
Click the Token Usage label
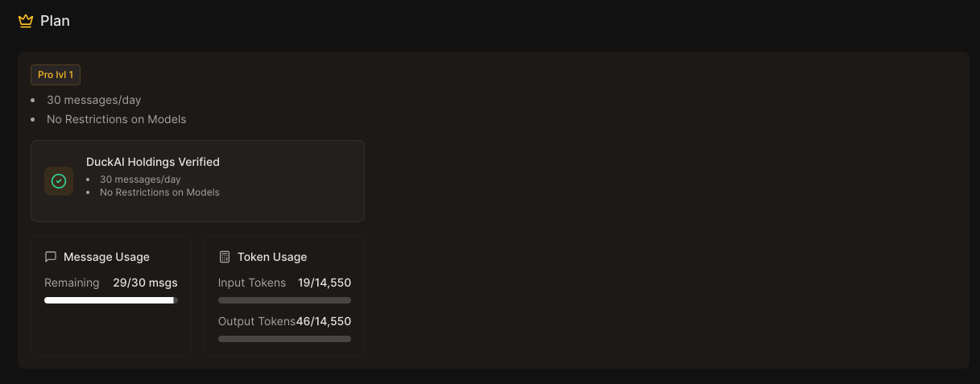272,257
